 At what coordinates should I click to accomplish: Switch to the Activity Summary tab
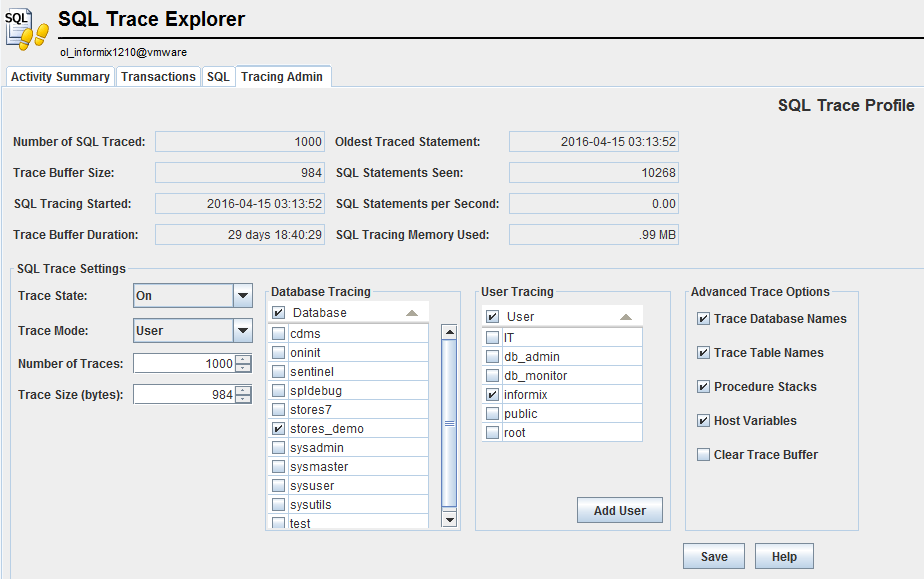(60, 77)
